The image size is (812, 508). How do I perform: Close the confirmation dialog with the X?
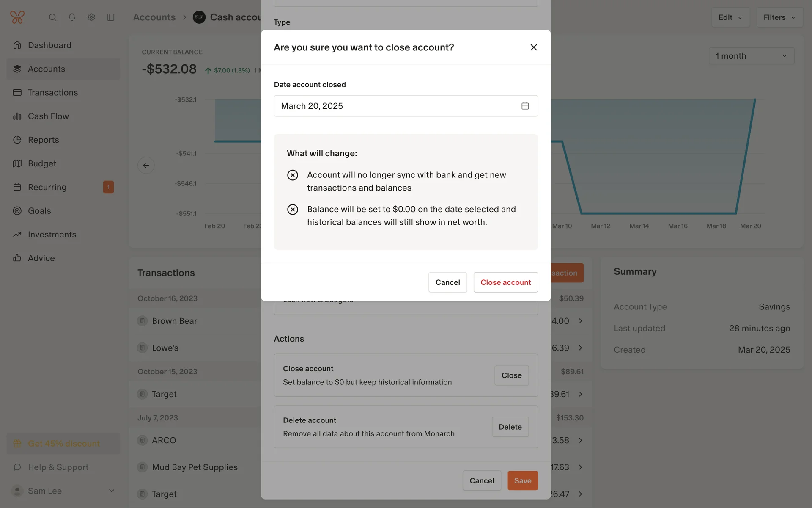point(534,47)
